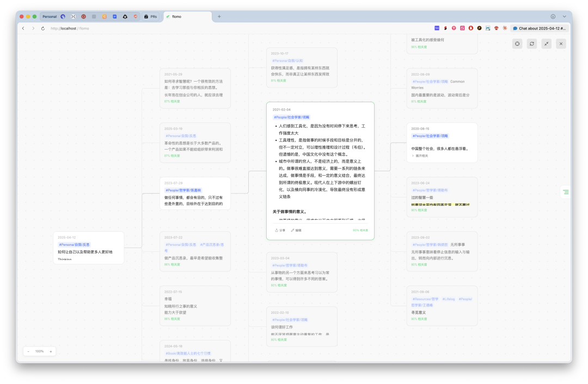
Task: Click the tag on the 2025-04-12 card
Action: click(x=74, y=245)
